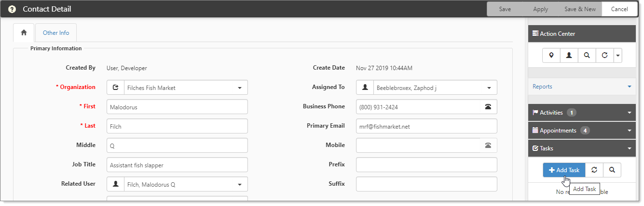This screenshot has width=644, height=206.
Task: Cancel the contact detail form
Action: (x=619, y=9)
